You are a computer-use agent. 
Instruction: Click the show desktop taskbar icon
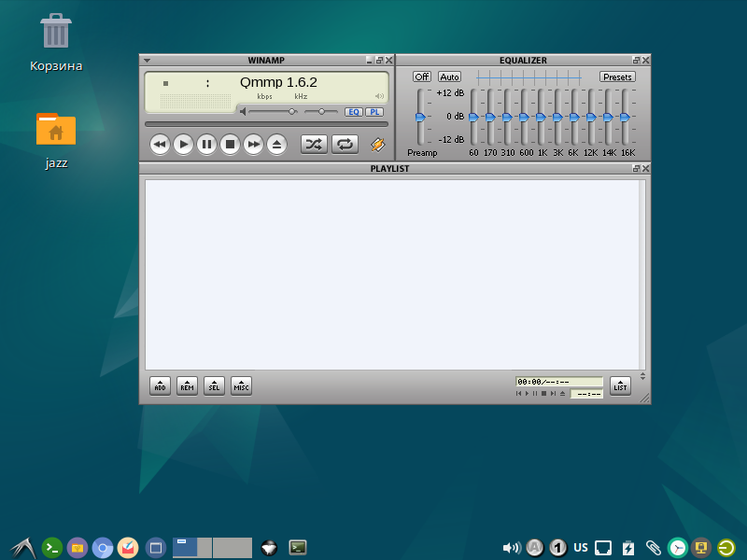point(156,548)
